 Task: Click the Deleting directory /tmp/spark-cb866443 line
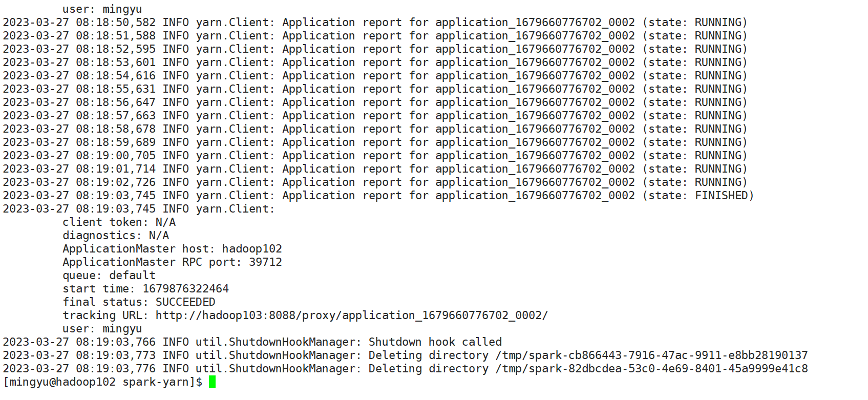click(x=405, y=355)
